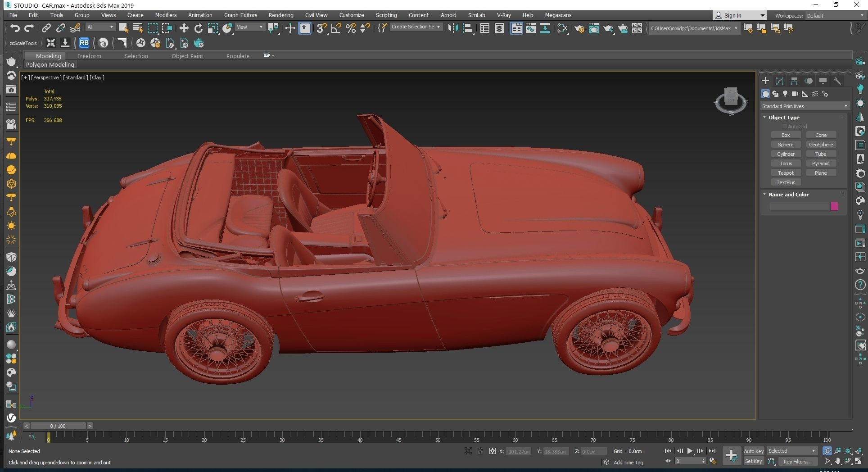Open the Utilities panel wrench tab

837,81
